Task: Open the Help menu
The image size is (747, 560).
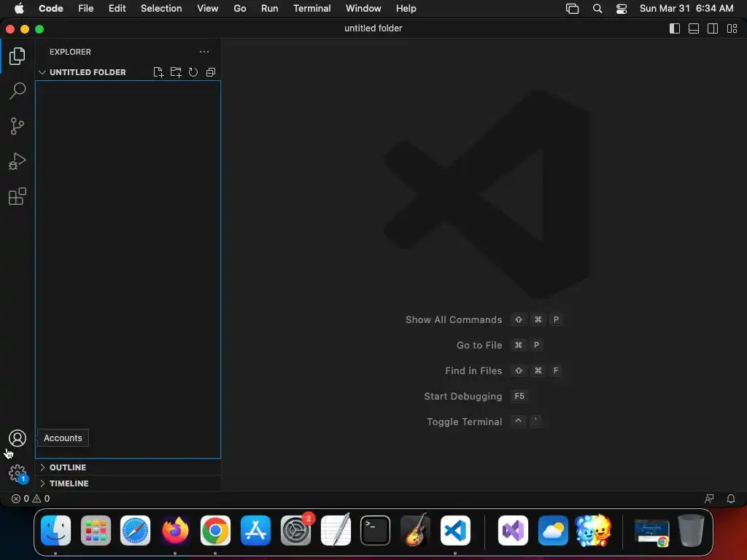Action: [406, 9]
